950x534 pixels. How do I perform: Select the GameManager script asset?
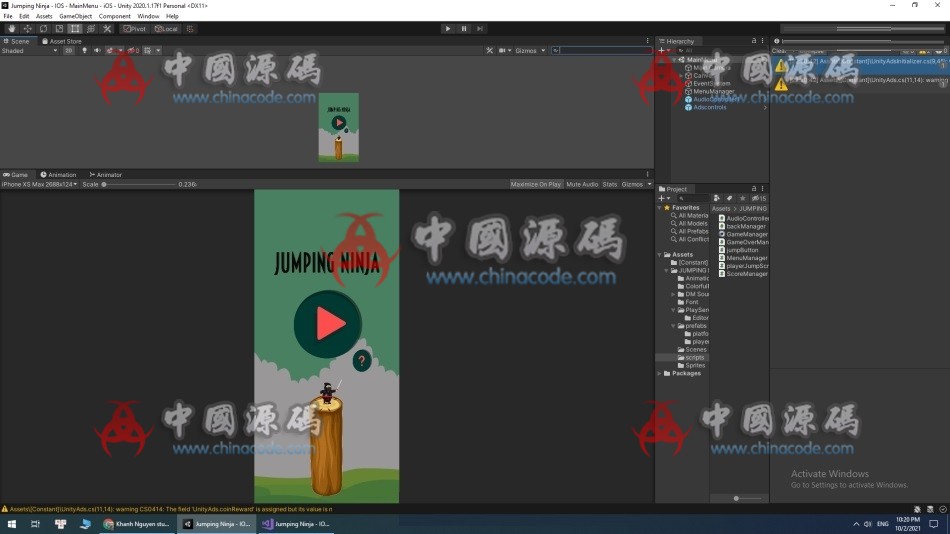tap(743, 234)
